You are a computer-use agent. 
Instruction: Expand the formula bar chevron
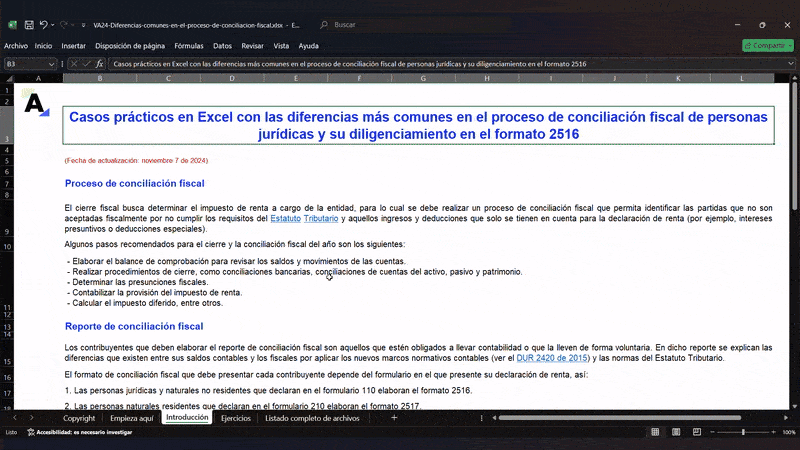(x=789, y=64)
